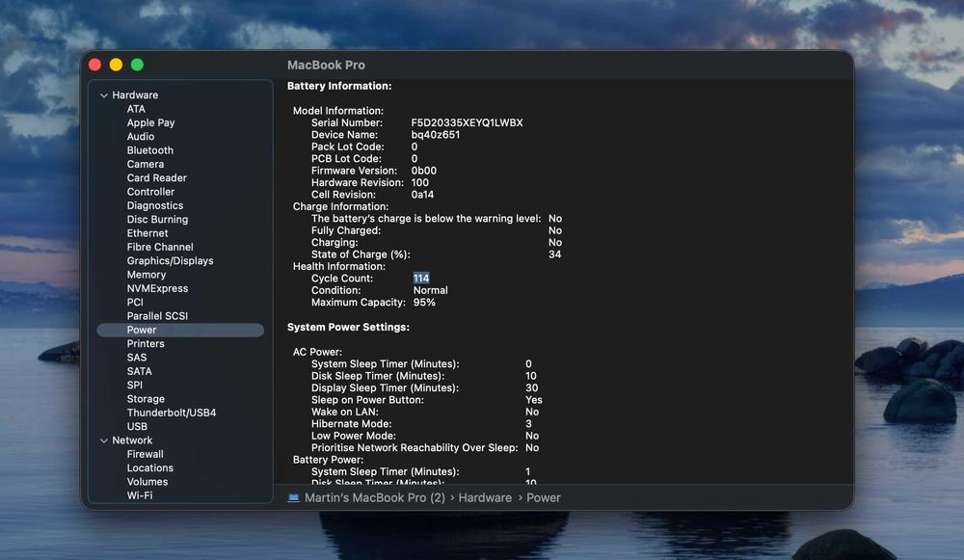Click Display Sleep Timer value 30
Screen dimensions: 964x560
532,387
